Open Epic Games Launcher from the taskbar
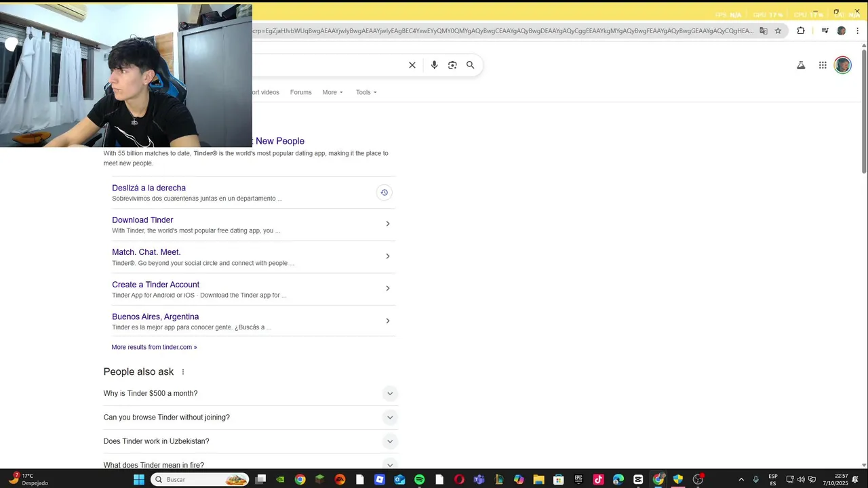Screen dimensions: 868x488 (578, 479)
